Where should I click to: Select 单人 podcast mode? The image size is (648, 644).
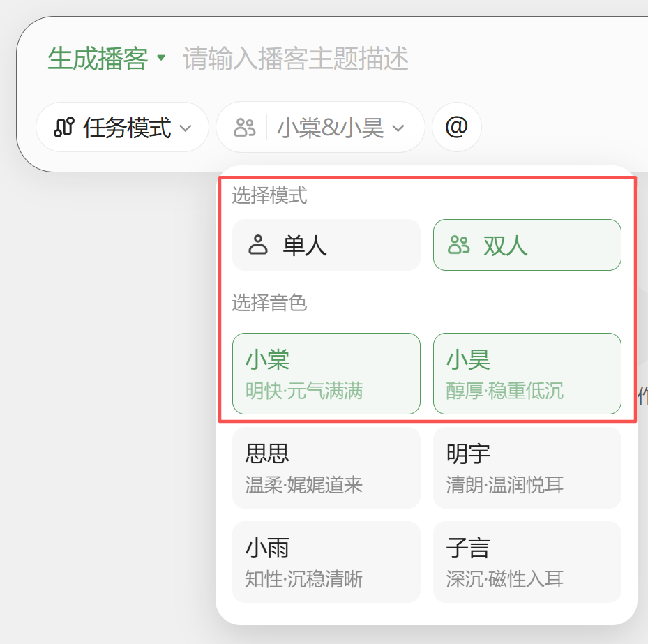(326, 245)
